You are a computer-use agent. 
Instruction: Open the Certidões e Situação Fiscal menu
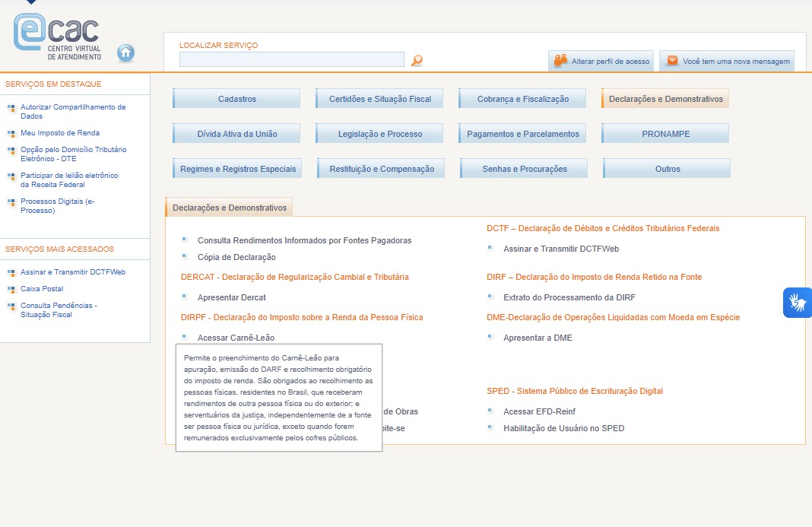click(x=379, y=99)
